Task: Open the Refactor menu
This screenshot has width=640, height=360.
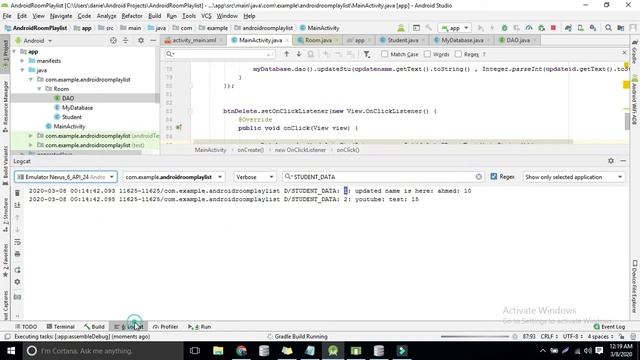Action: tap(132, 16)
